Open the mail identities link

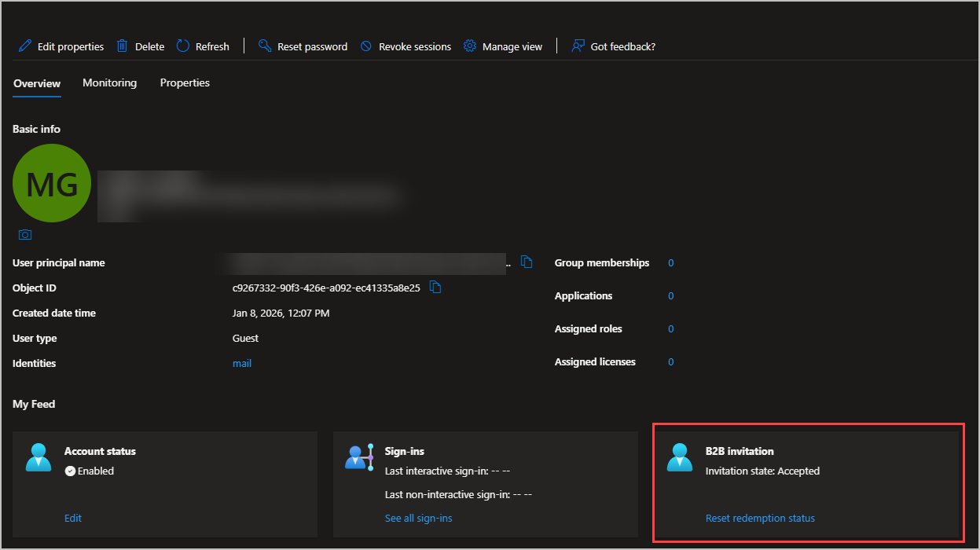[x=242, y=363]
